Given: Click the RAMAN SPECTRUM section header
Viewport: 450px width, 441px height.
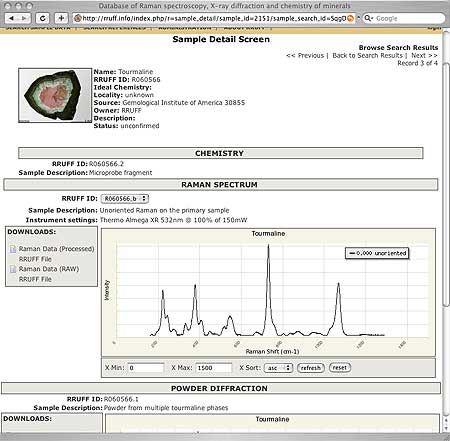Looking at the screenshot, I should pos(221,185).
